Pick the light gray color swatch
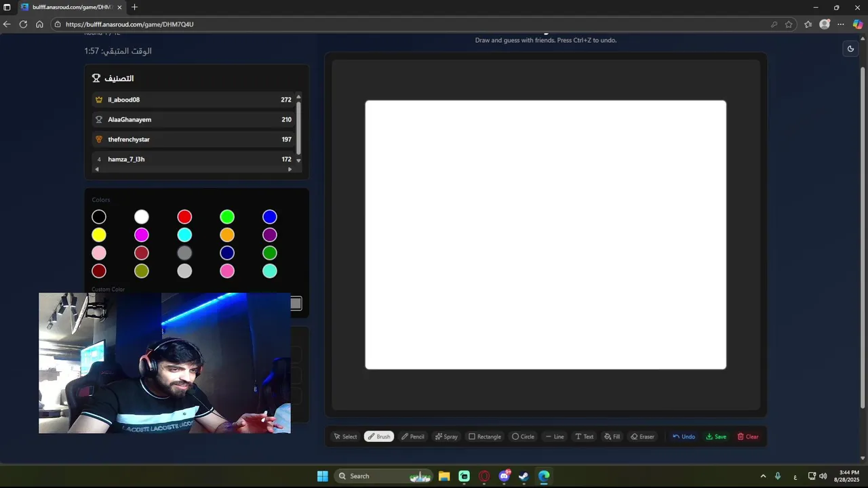Image resolution: width=868 pixels, height=488 pixels. click(184, 271)
